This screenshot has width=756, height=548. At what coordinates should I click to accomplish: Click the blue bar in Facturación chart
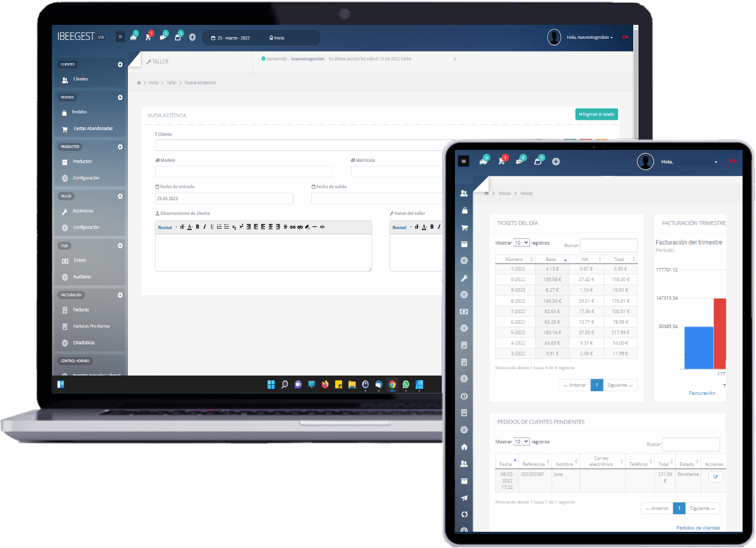(x=699, y=347)
